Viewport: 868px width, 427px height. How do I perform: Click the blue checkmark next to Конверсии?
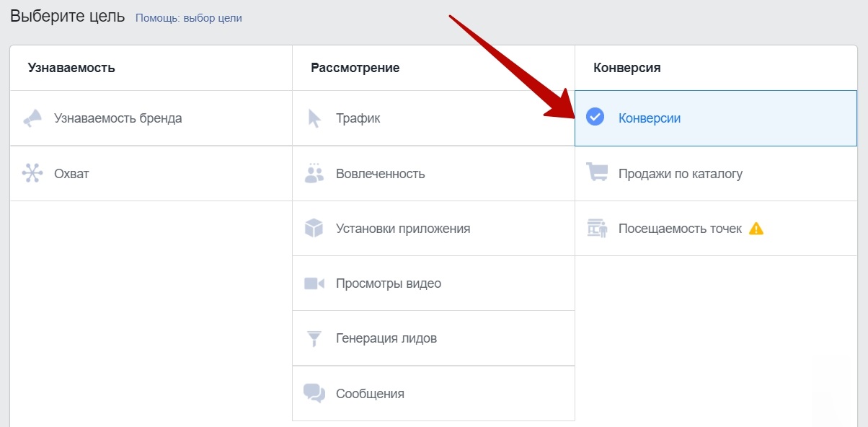coord(595,118)
